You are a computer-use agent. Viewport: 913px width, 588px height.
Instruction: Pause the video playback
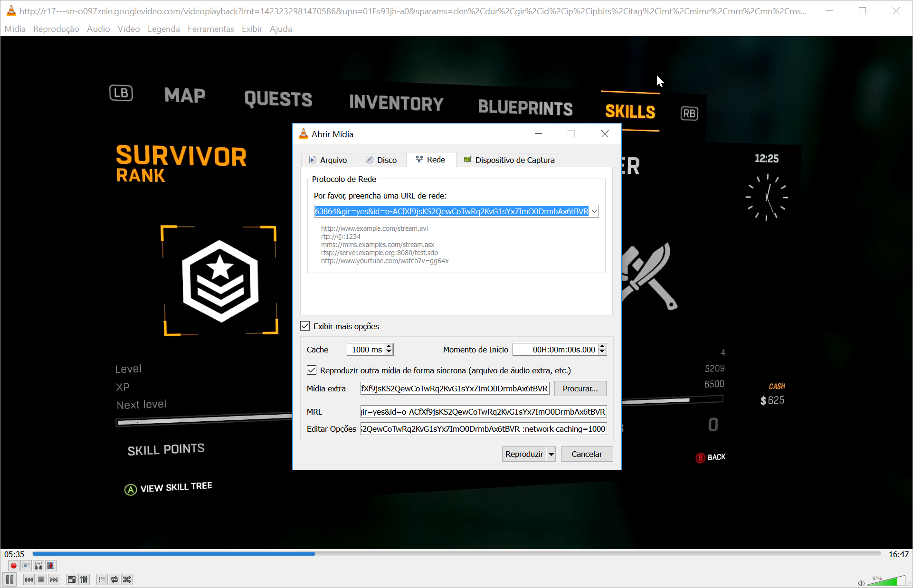10,579
